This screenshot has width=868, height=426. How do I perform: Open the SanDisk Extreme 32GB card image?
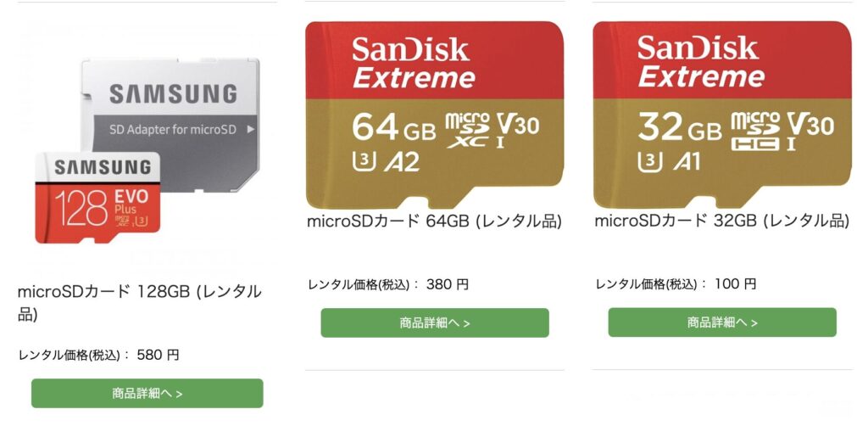[722, 115]
